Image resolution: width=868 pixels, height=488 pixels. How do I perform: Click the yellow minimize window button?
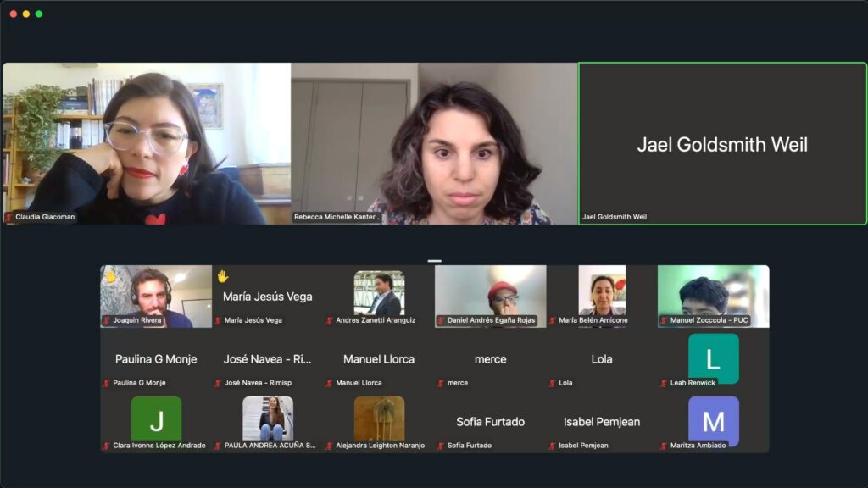pyautogui.click(x=26, y=14)
